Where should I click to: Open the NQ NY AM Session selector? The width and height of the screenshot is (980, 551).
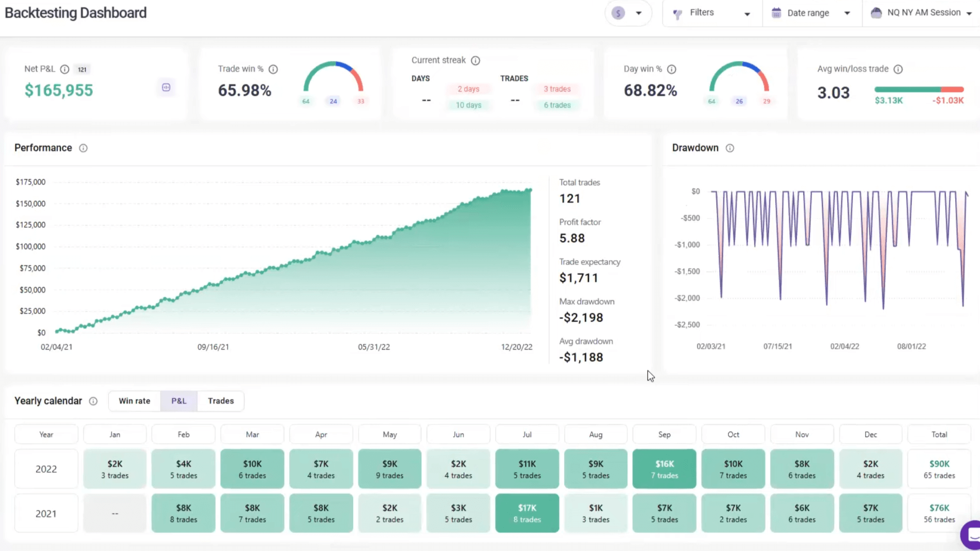[x=921, y=13]
